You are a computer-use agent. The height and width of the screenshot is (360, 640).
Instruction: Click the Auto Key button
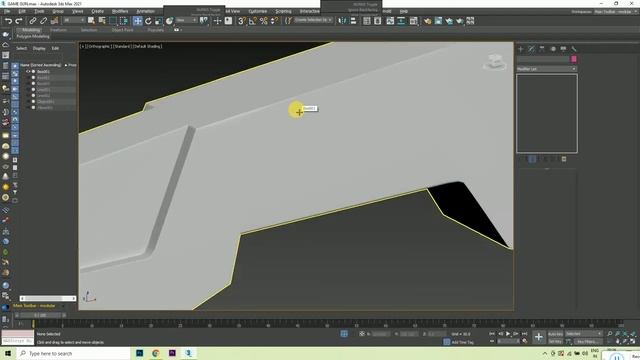(555, 334)
